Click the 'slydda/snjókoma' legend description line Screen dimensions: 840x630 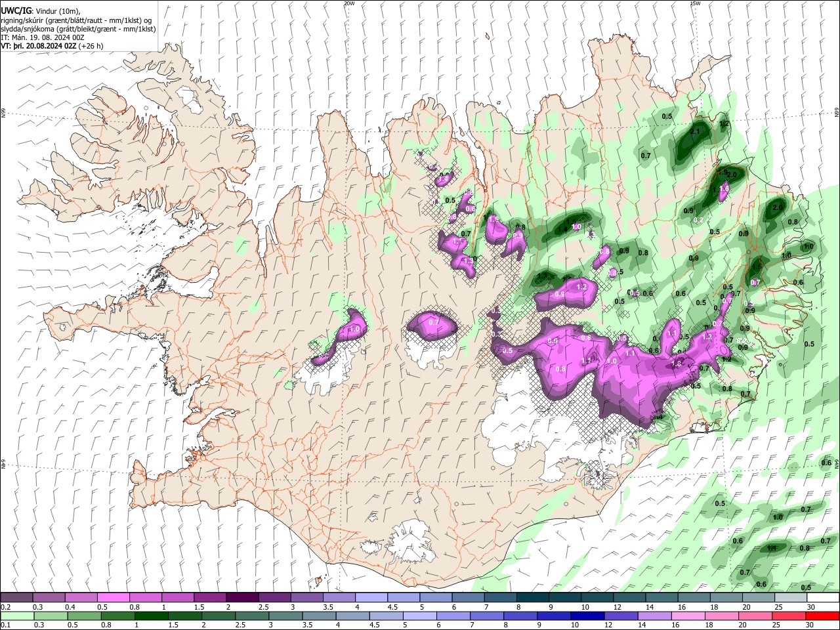(x=78, y=30)
